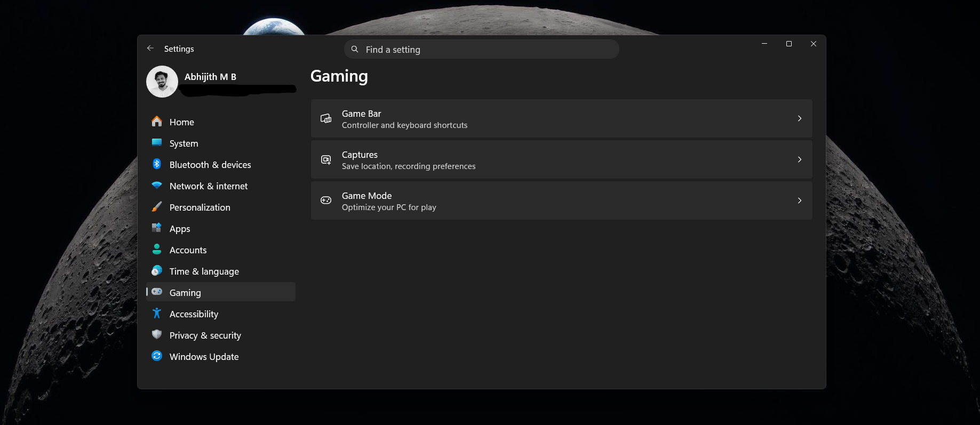
Task: Open Apps settings
Action: [221, 229]
